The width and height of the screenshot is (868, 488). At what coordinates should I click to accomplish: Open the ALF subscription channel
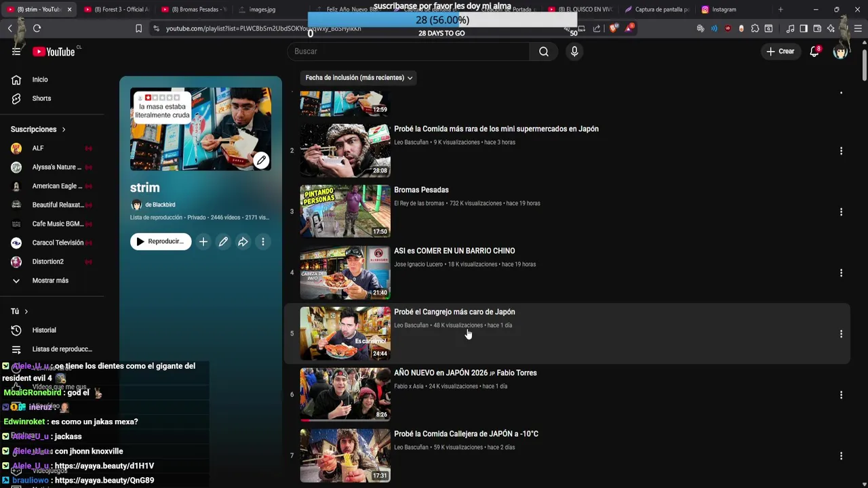point(38,148)
